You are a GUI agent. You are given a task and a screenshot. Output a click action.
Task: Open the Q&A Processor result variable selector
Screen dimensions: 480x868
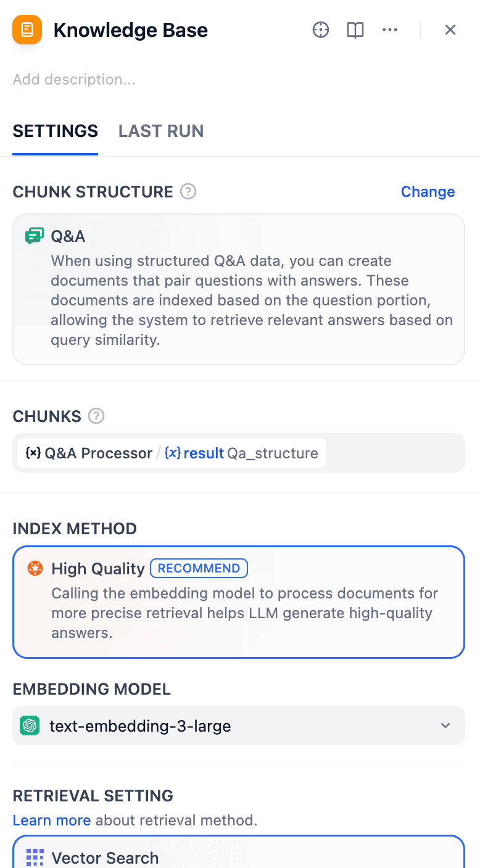(172, 453)
